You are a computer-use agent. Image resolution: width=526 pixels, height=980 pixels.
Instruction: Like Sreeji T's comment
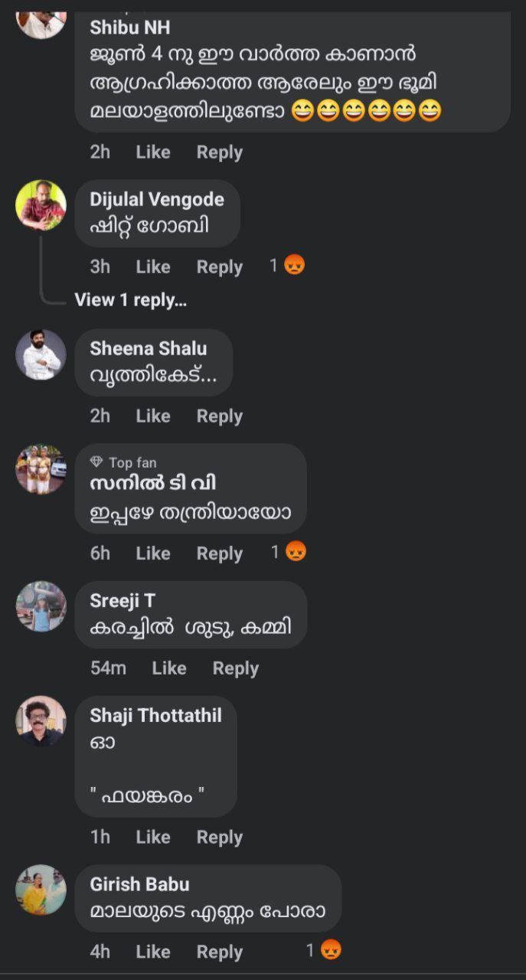169,668
